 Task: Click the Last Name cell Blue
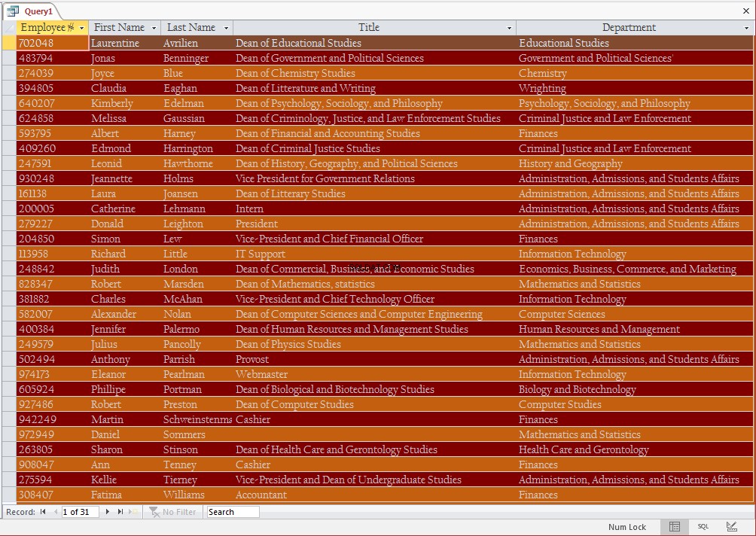click(x=197, y=73)
